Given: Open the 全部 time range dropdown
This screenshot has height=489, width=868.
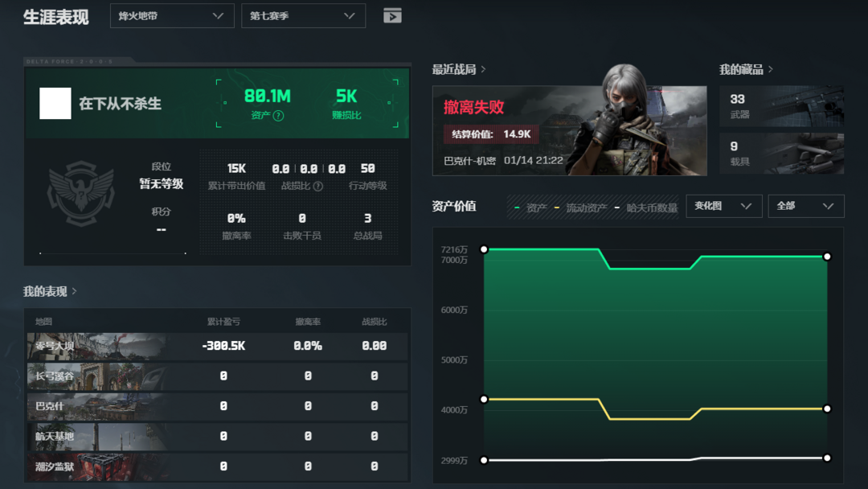Looking at the screenshot, I should point(805,206).
